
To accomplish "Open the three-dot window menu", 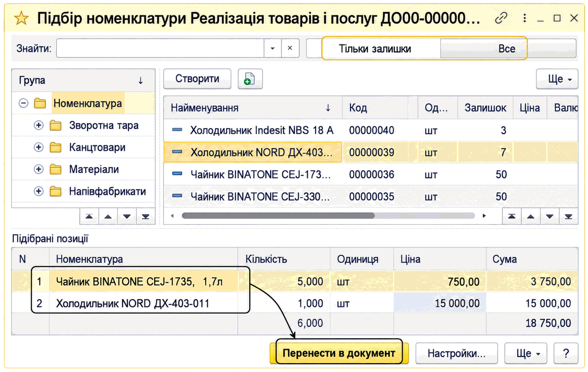I will (525, 18).
